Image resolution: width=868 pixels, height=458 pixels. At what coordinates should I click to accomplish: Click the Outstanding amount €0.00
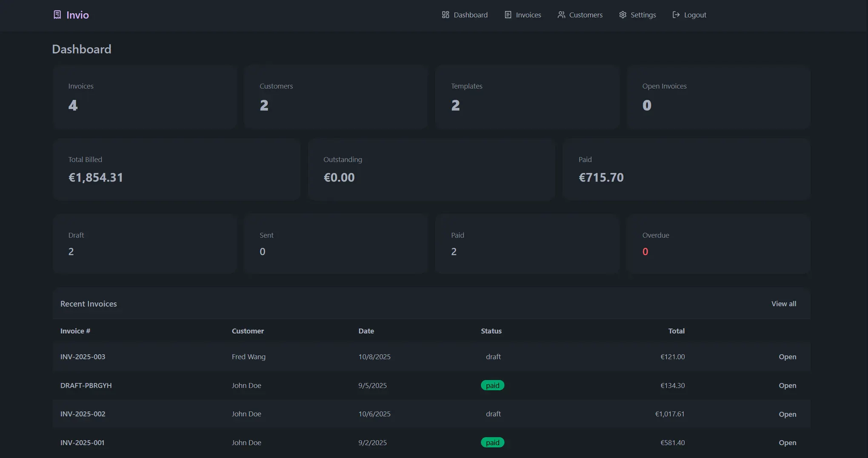pyautogui.click(x=339, y=177)
